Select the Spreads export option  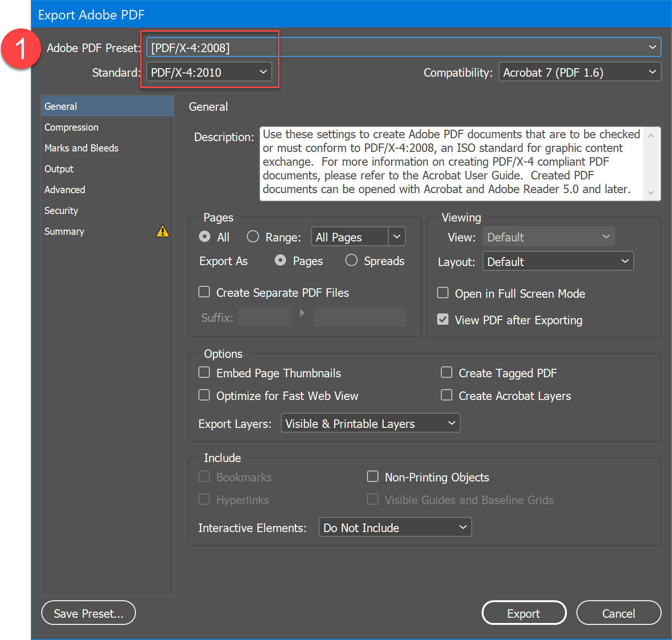click(351, 260)
